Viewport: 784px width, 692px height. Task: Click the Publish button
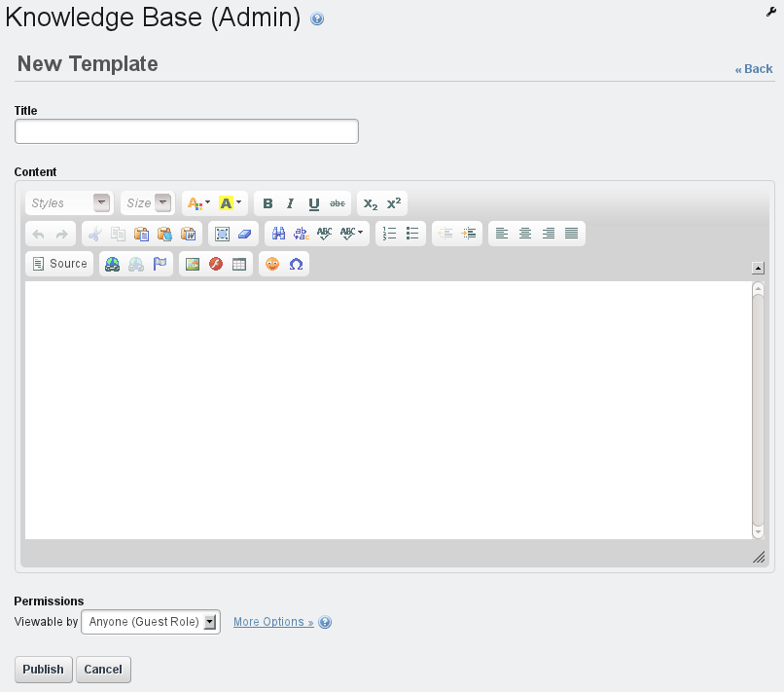pos(44,670)
